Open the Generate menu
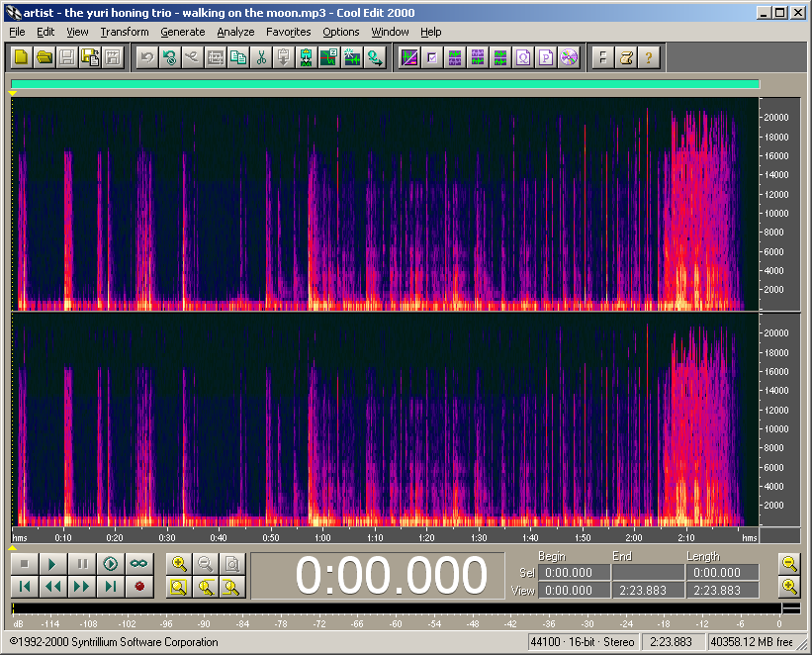Viewport: 812px width, 655px height. pos(182,32)
